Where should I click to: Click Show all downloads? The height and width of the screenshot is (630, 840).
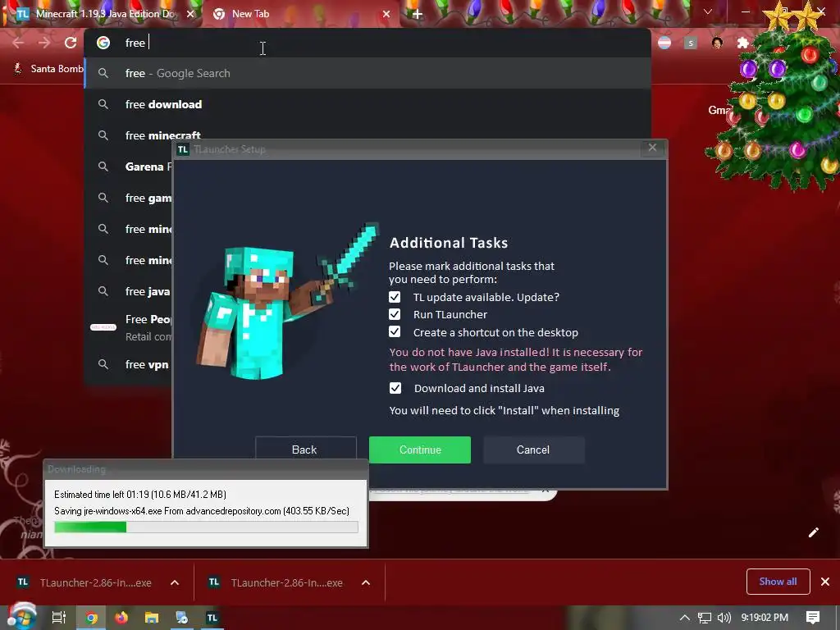[x=778, y=582]
